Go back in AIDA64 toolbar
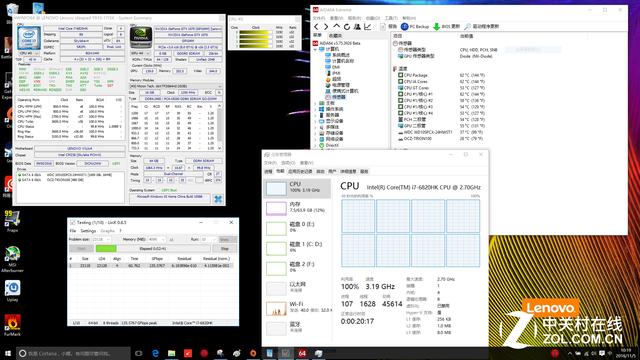The width and height of the screenshot is (640, 360). [x=316, y=27]
